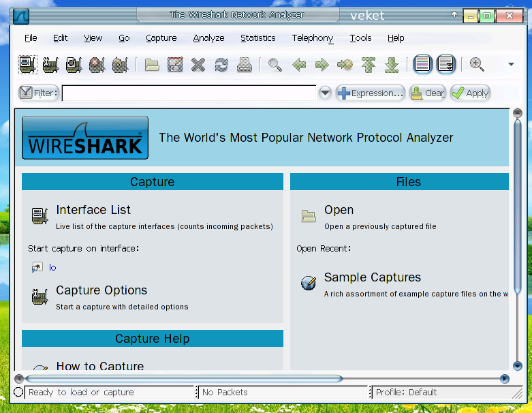
Task: Click inside the display filter input field
Action: tap(189, 93)
